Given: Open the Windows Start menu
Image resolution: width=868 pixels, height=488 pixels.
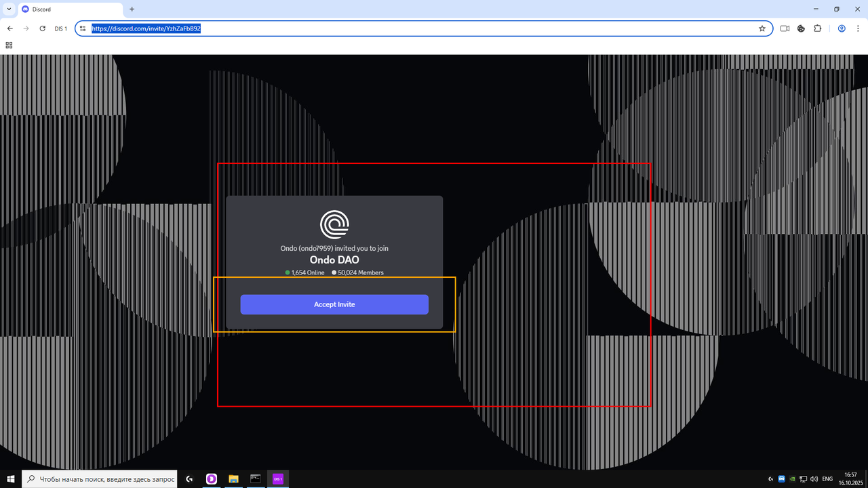Looking at the screenshot, I should [x=11, y=479].
